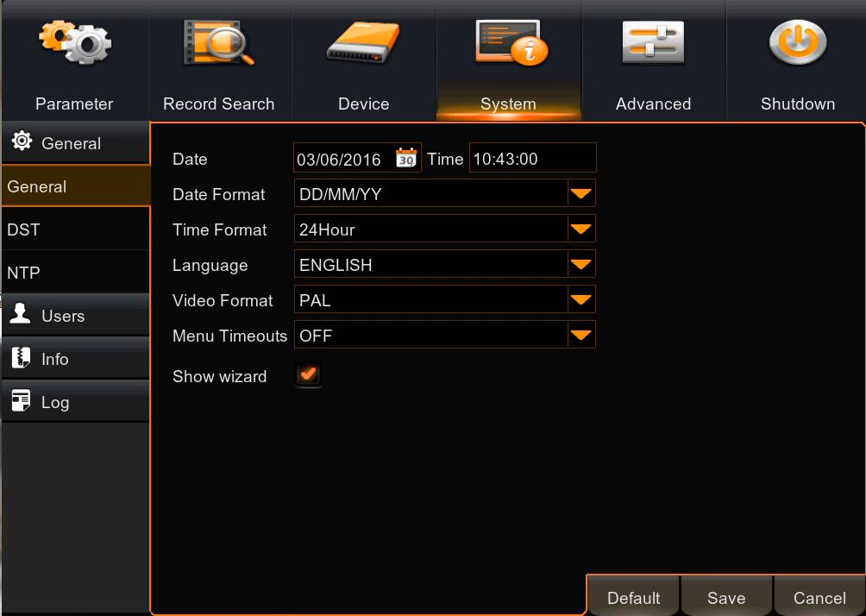Open the System monitor-info icon

pos(511,42)
